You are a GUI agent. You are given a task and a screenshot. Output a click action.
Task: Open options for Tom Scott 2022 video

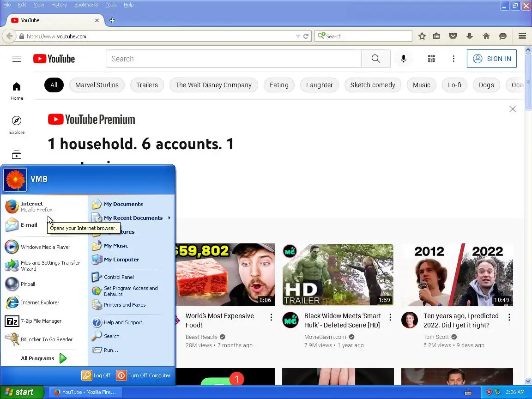pos(509,317)
